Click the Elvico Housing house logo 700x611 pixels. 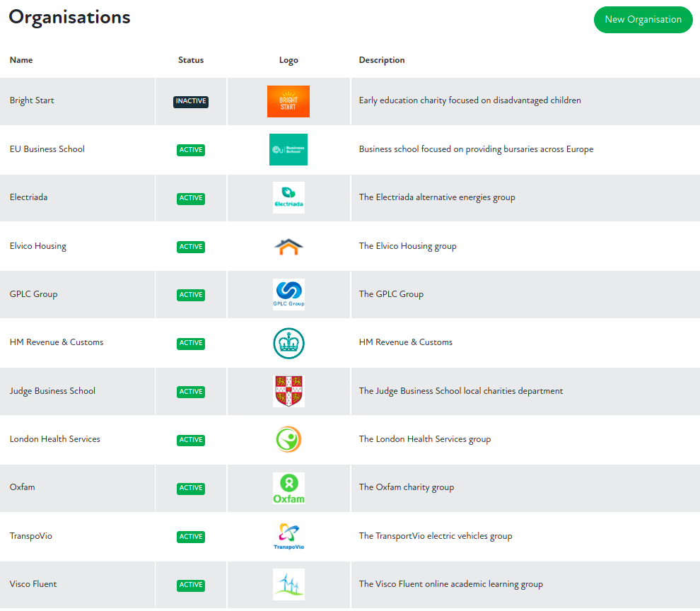(288, 246)
